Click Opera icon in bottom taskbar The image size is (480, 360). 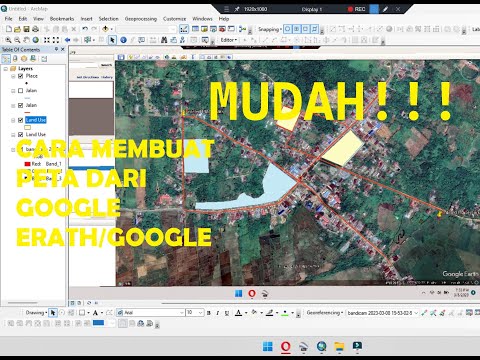pyautogui.click(x=286, y=347)
